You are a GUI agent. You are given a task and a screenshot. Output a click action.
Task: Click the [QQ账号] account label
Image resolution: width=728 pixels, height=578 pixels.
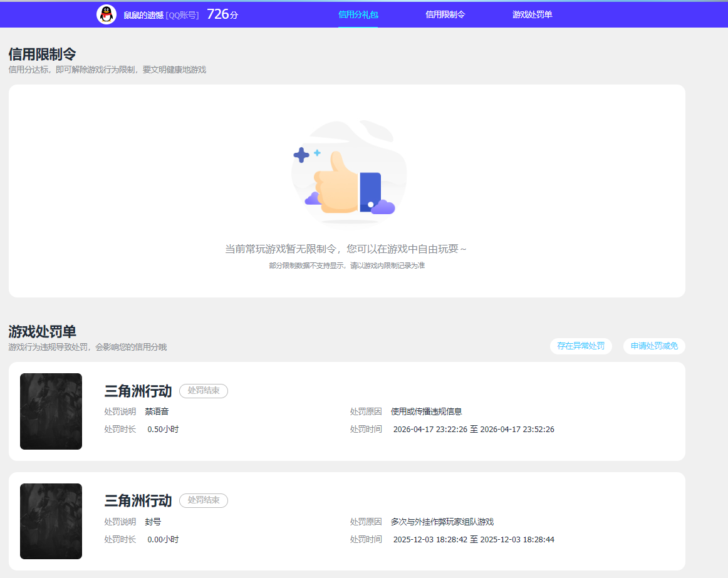tap(182, 15)
